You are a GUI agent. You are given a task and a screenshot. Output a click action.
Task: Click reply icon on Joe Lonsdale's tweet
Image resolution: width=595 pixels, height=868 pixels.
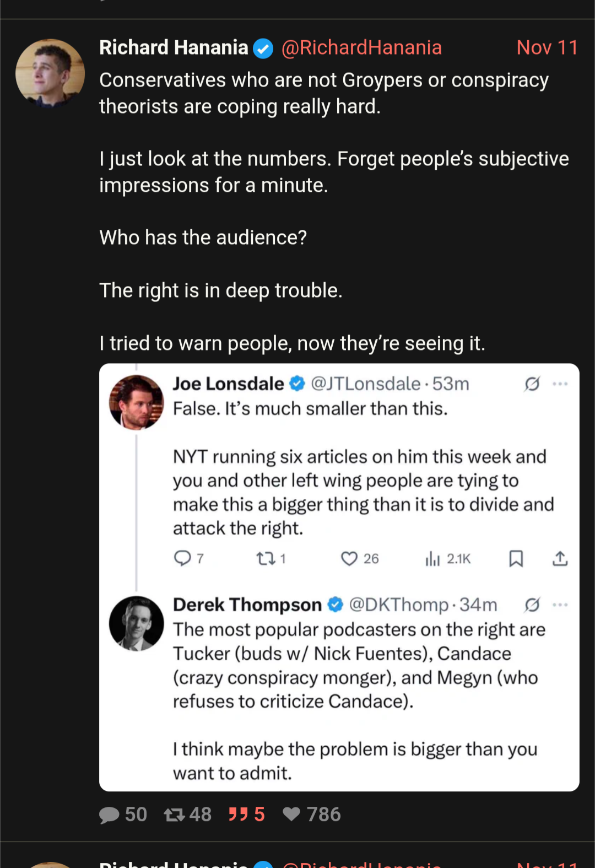point(182,558)
